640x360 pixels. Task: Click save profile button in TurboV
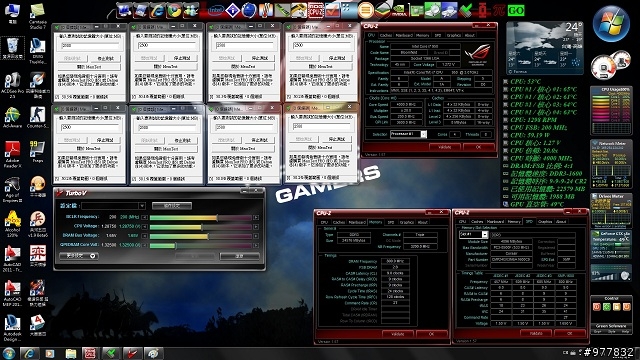coord(172,206)
